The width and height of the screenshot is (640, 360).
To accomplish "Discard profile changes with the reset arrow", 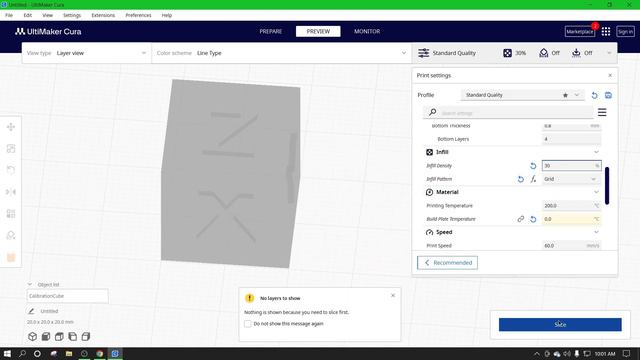I will click(594, 95).
